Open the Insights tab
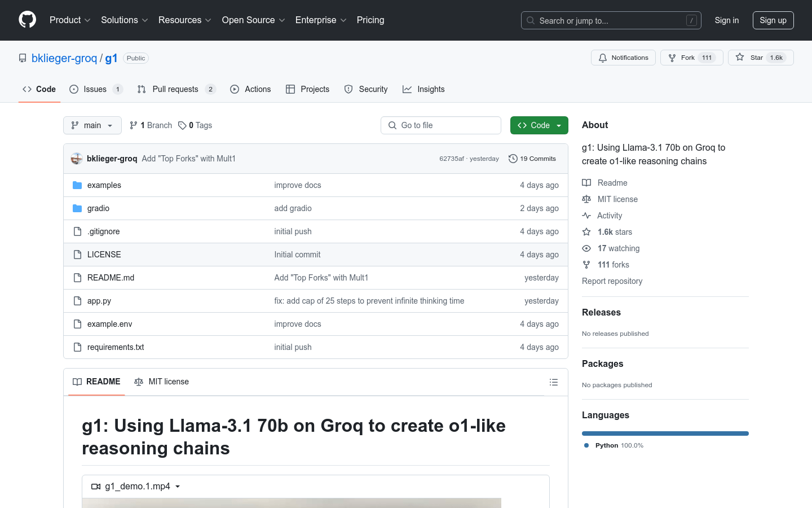This screenshot has width=812, height=508. point(423,89)
